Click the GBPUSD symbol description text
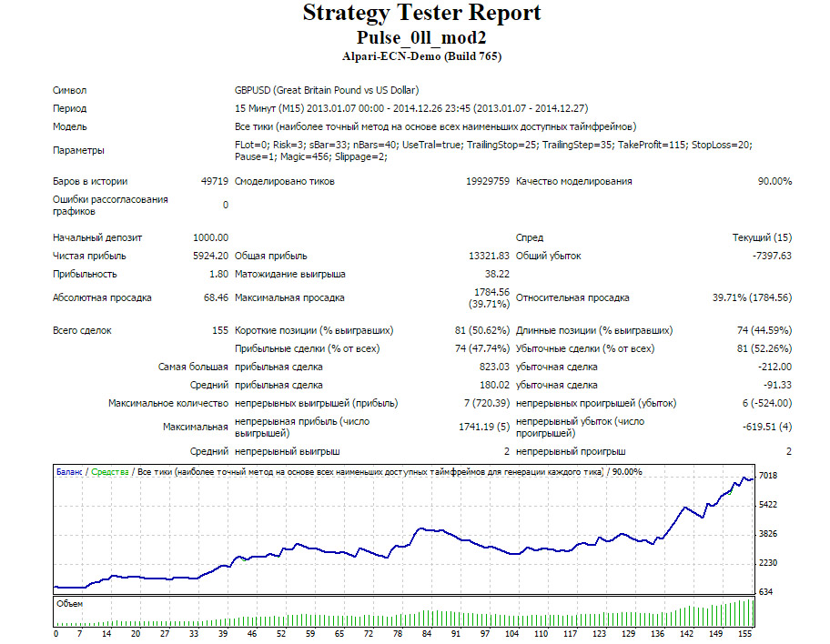 (327, 90)
